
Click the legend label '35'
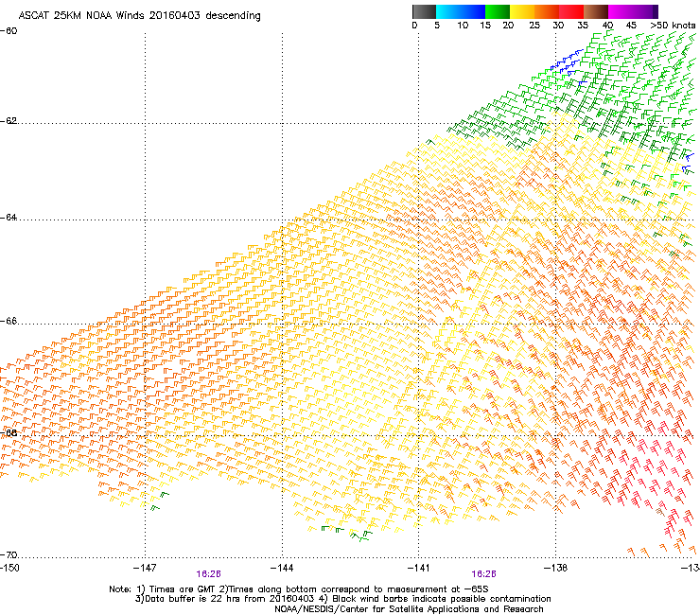click(x=583, y=26)
